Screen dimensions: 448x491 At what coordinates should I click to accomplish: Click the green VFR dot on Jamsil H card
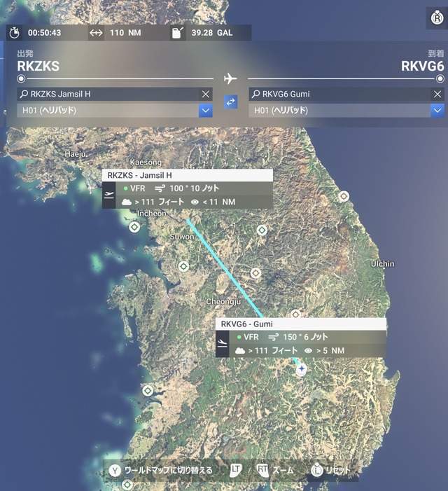click(x=125, y=188)
